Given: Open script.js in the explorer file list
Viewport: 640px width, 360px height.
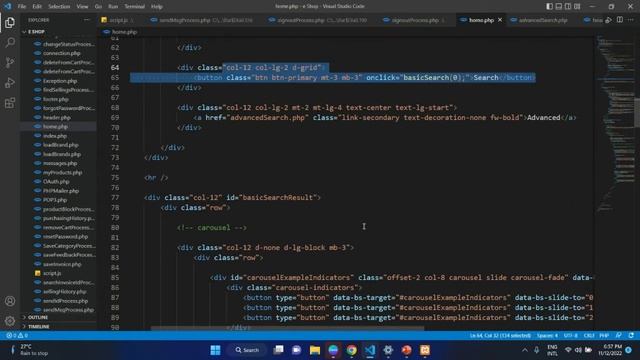Looking at the screenshot, I should tap(52, 273).
